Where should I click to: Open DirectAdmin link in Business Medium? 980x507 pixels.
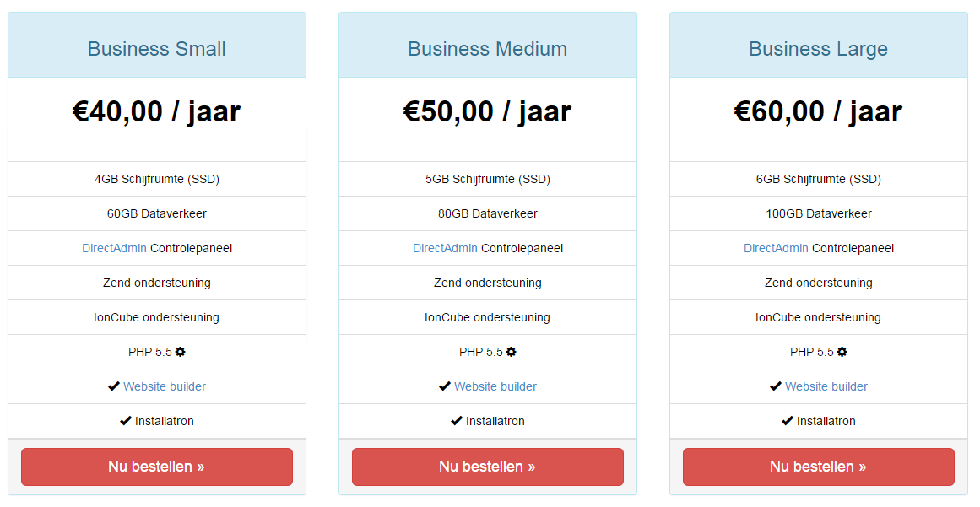click(x=445, y=249)
